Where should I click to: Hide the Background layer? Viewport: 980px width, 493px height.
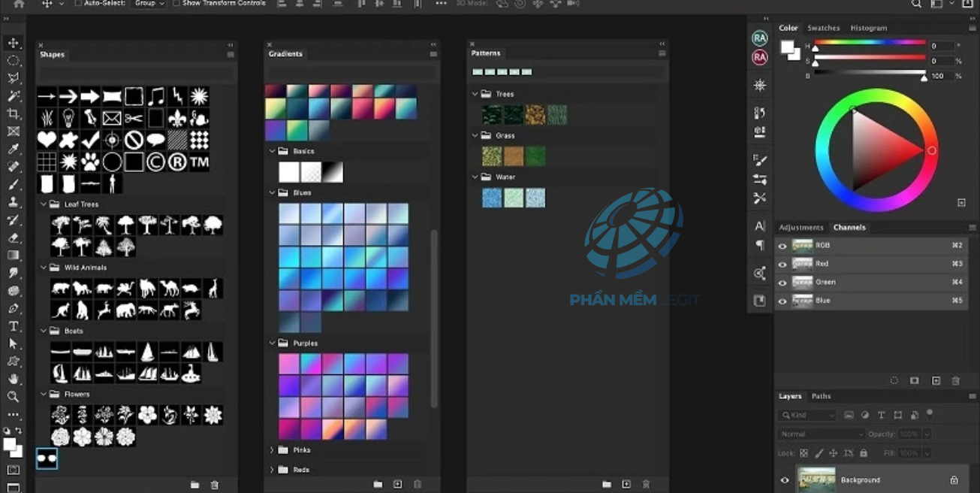pyautogui.click(x=785, y=480)
